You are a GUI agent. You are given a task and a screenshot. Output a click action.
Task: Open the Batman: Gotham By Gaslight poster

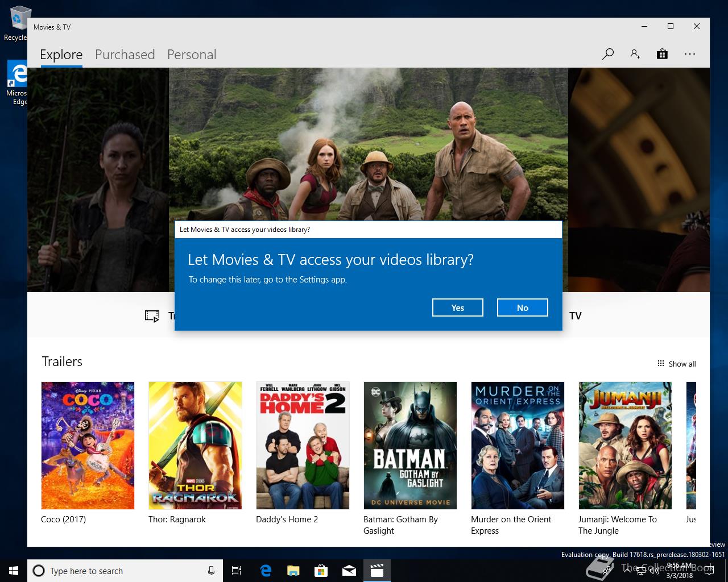tap(410, 446)
